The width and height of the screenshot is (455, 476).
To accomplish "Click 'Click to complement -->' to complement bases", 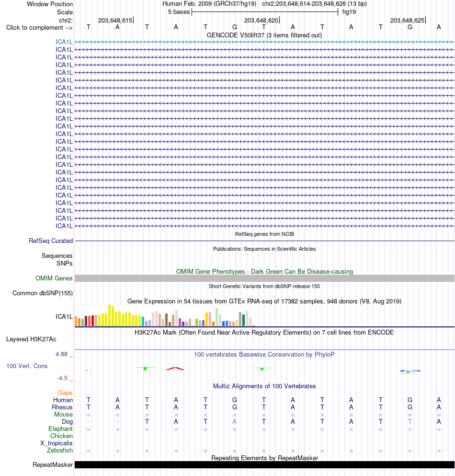I will [x=39, y=28].
